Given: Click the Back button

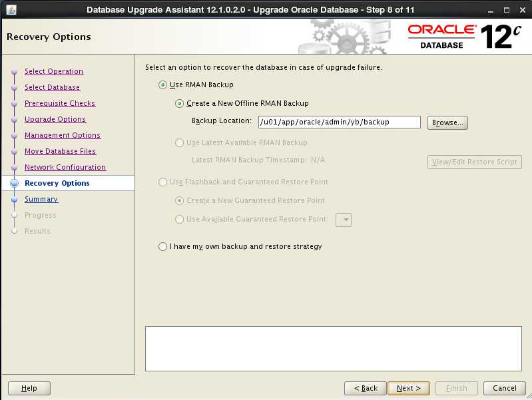Looking at the screenshot, I should point(366,388).
